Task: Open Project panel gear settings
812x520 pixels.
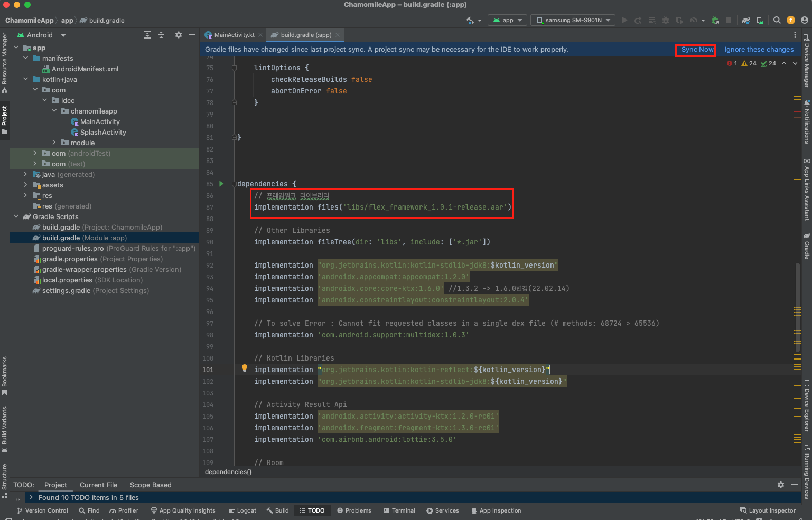Action: pos(179,35)
